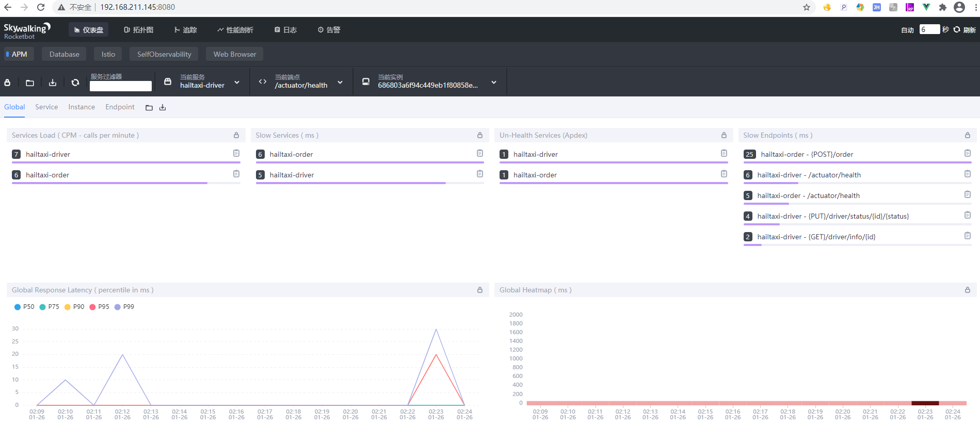Viewport: 980px width, 427px height.
Task: Open the 追踪 trace menu
Action: [185, 30]
